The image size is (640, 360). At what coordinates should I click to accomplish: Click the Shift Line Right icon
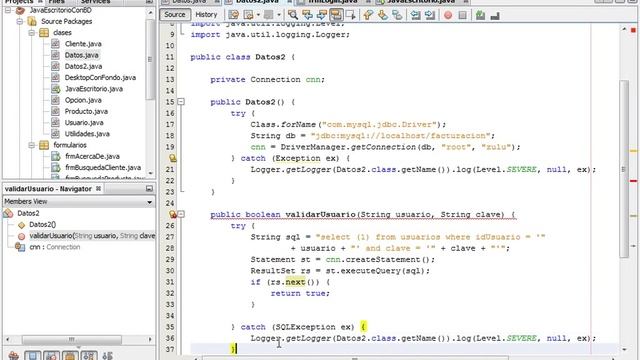click(x=430, y=15)
